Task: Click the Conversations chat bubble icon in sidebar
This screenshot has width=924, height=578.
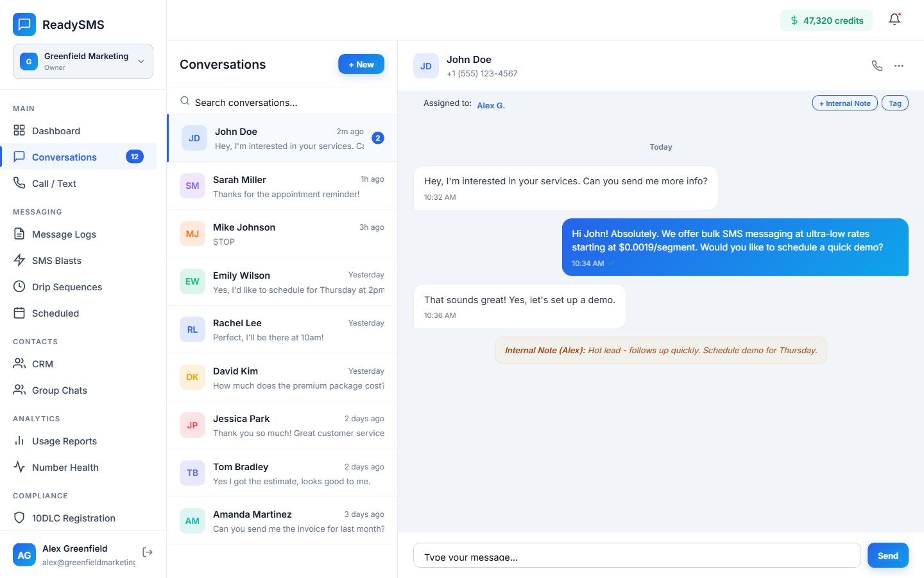Action: [x=19, y=157]
